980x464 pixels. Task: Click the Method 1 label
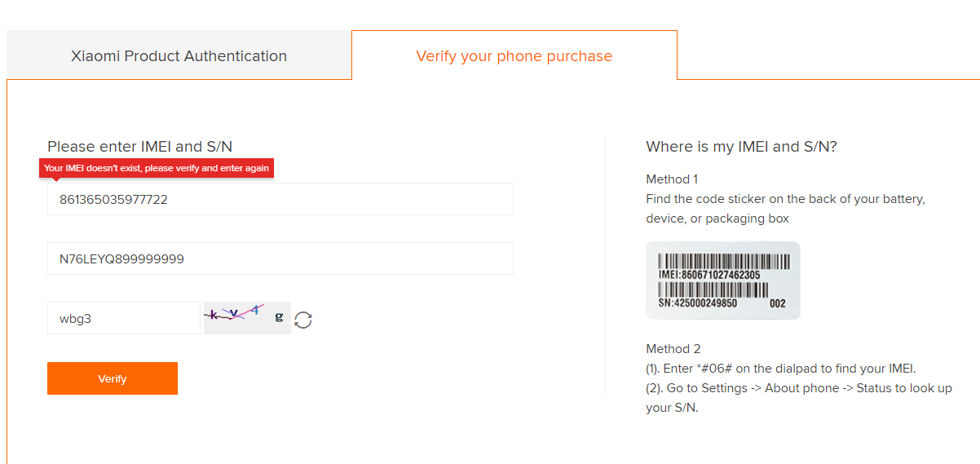coord(672,179)
